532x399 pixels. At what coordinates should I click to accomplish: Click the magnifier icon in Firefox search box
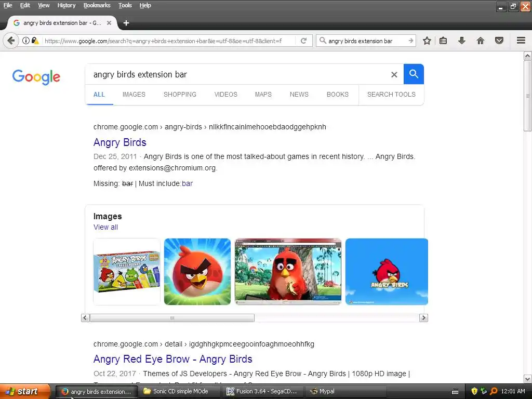click(x=323, y=41)
